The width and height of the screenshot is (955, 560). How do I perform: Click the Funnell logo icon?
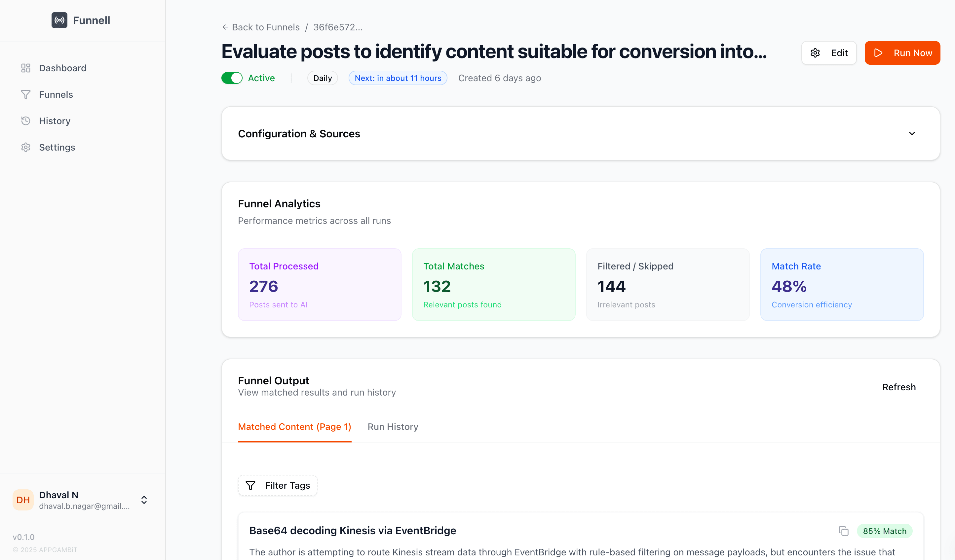[x=59, y=20]
